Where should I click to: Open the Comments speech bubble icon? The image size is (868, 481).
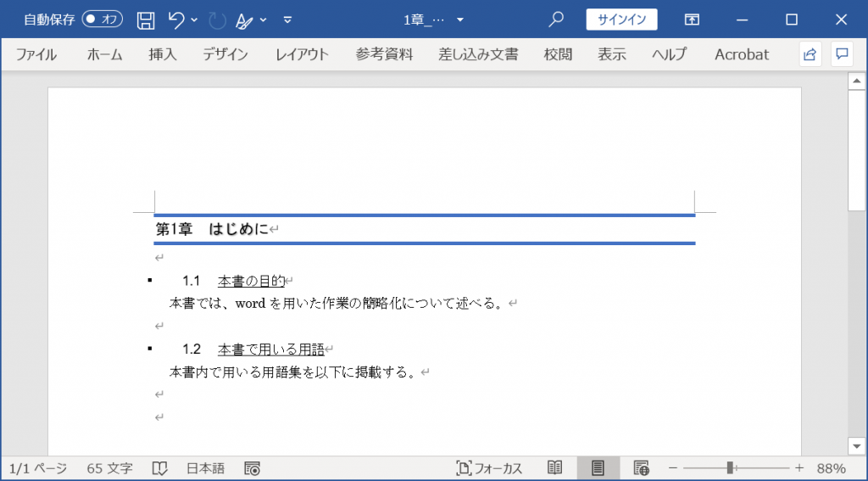pos(842,54)
